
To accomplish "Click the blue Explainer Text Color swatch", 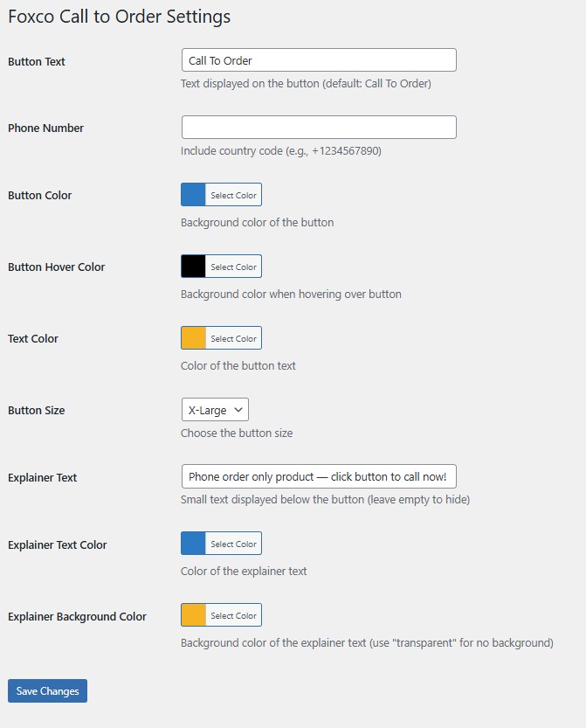I will click(x=193, y=544).
